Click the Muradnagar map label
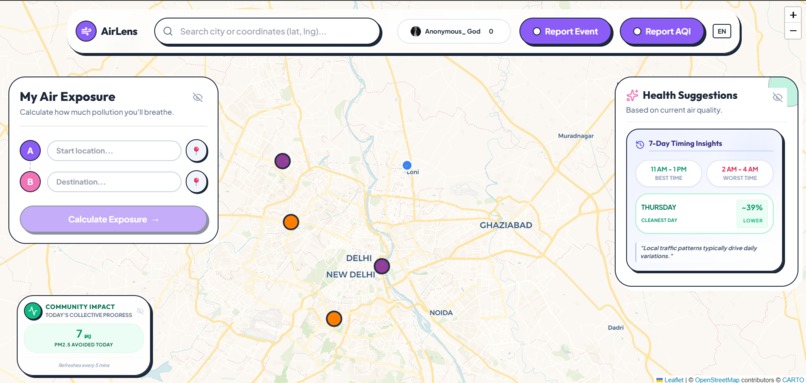The image size is (806, 383). pyautogui.click(x=576, y=136)
